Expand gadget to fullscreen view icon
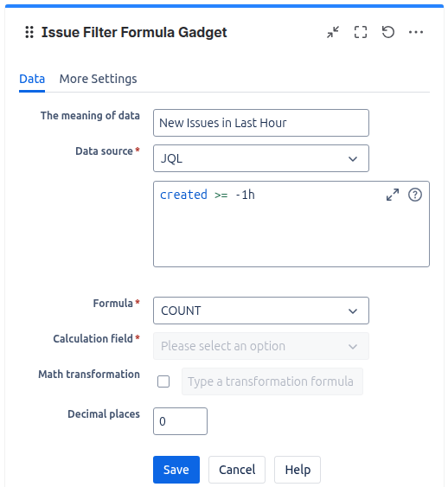Screen dimensions: 448x487 361,32
